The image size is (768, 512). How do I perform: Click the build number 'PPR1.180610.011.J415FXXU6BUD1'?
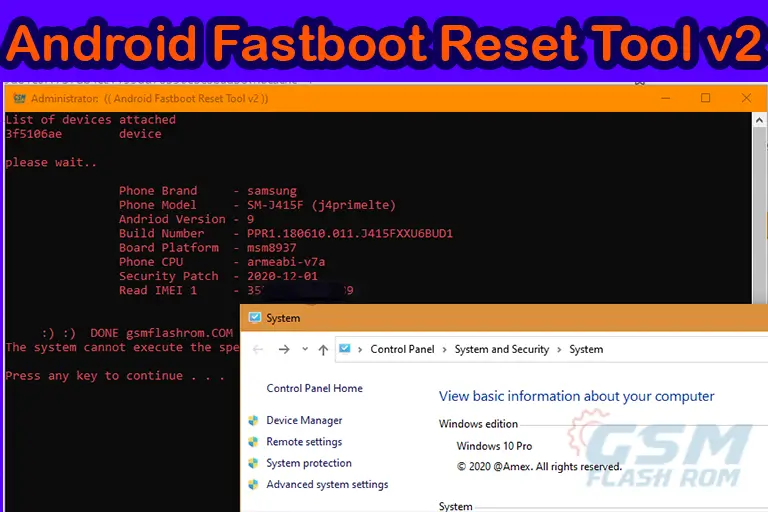coord(350,233)
